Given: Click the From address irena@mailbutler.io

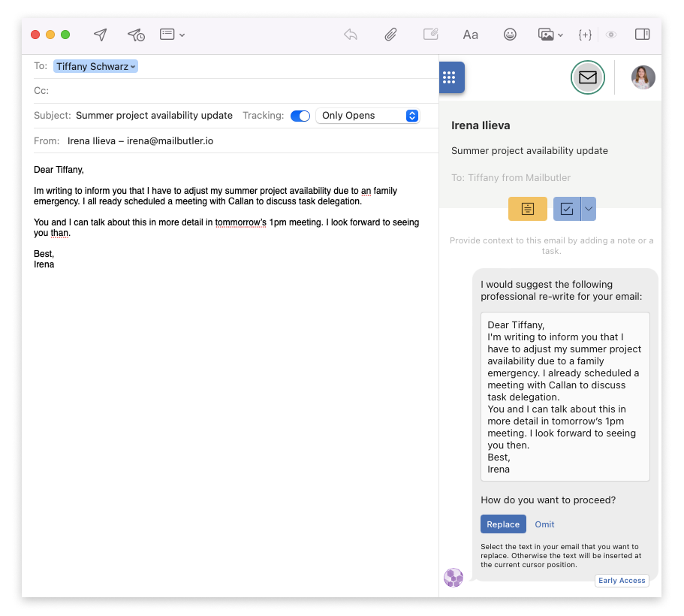Looking at the screenshot, I should [170, 141].
